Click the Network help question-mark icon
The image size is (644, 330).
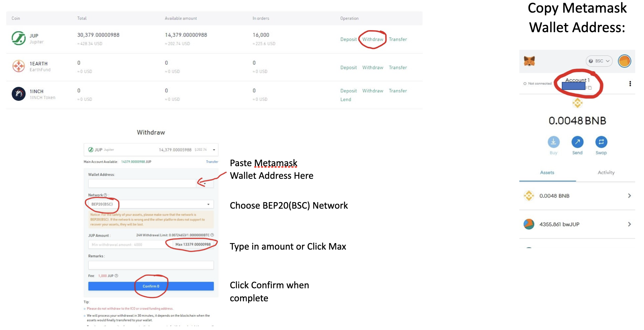[106, 195]
